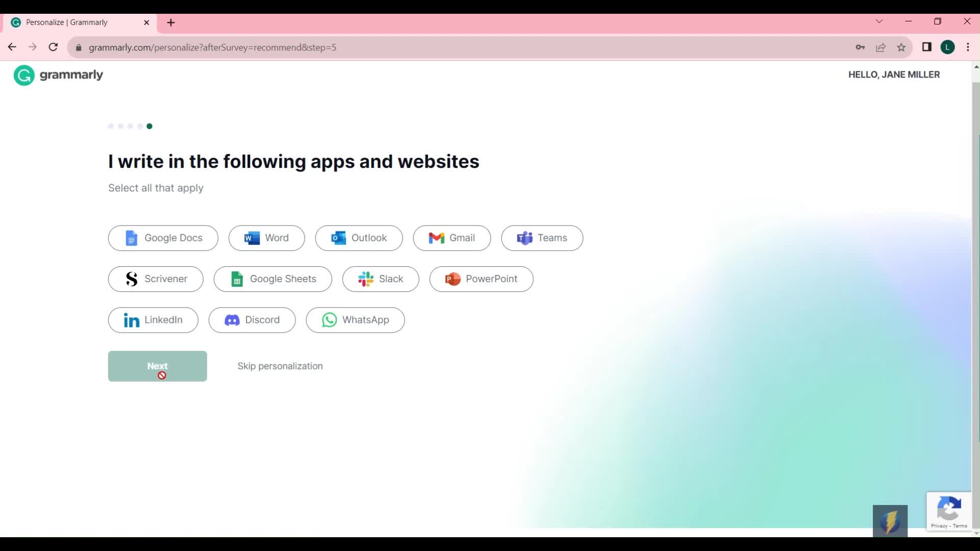Click the reCAPTCHA Terms link

pyautogui.click(x=960, y=525)
